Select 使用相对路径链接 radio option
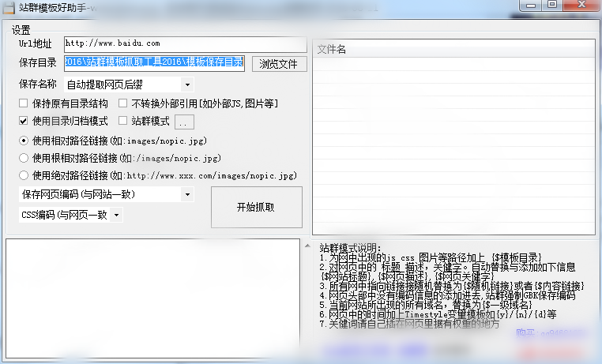Image resolution: width=602 pixels, height=364 pixels. pyautogui.click(x=24, y=141)
